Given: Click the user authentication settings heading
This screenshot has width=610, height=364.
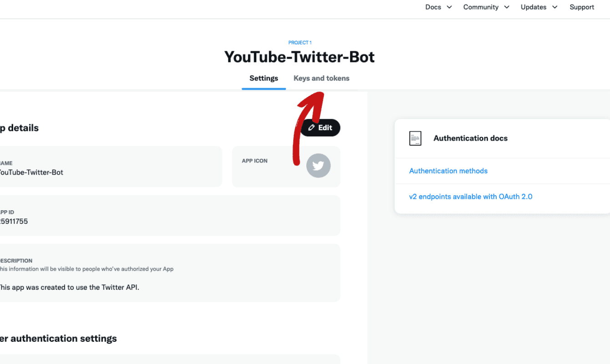Looking at the screenshot, I should point(58,339).
